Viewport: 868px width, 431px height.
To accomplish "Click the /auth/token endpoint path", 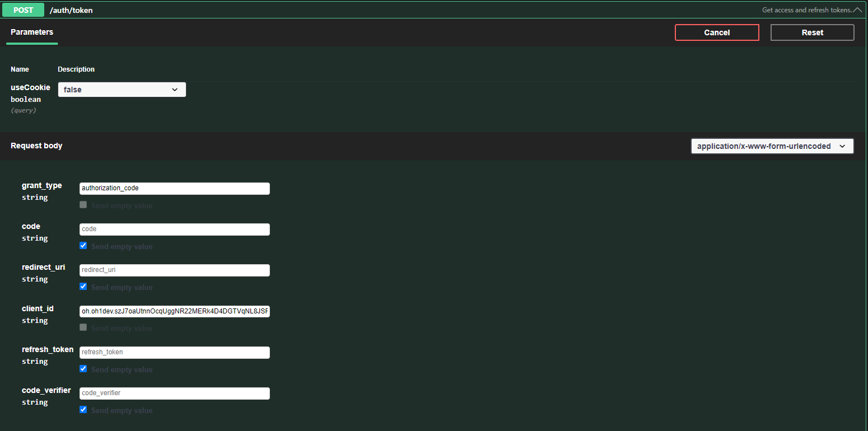I will [71, 10].
